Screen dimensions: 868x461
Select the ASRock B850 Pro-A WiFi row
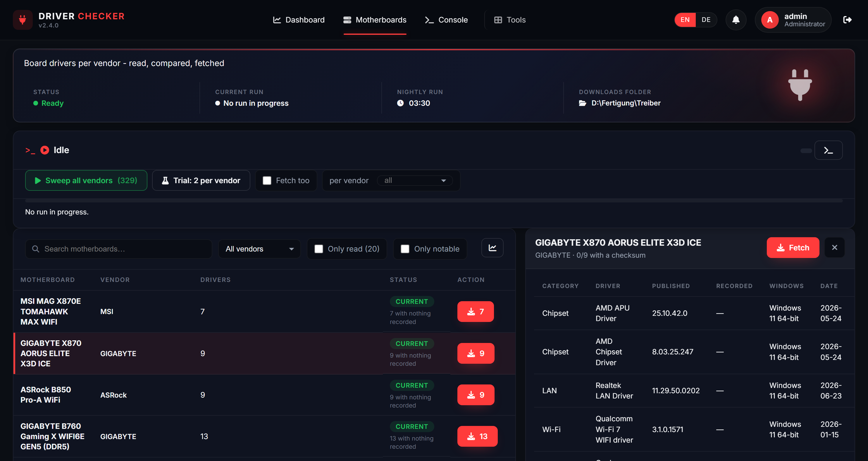tap(264, 395)
